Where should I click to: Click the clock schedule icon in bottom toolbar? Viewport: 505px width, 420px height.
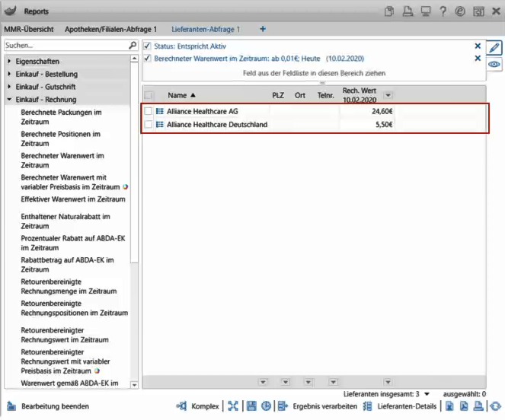(x=266, y=406)
